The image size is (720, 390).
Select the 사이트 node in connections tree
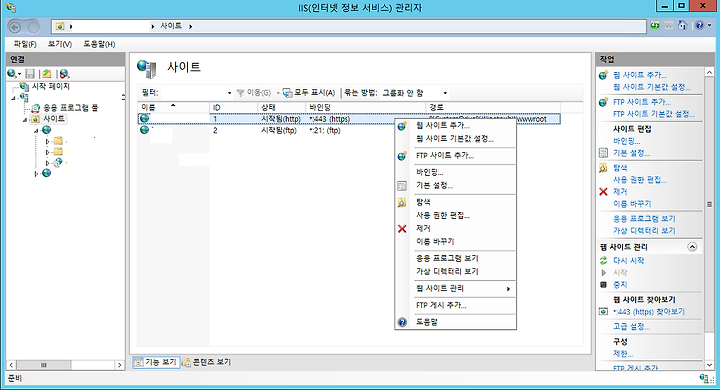point(54,119)
